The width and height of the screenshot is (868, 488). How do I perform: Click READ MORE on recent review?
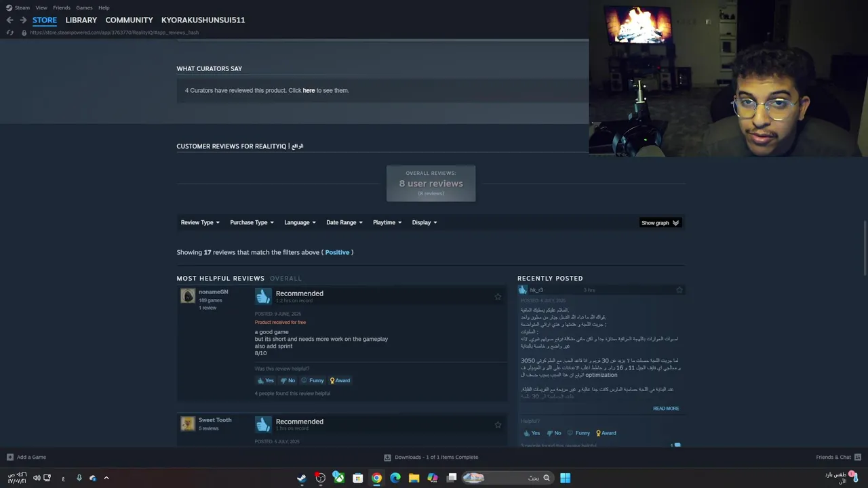pyautogui.click(x=666, y=409)
